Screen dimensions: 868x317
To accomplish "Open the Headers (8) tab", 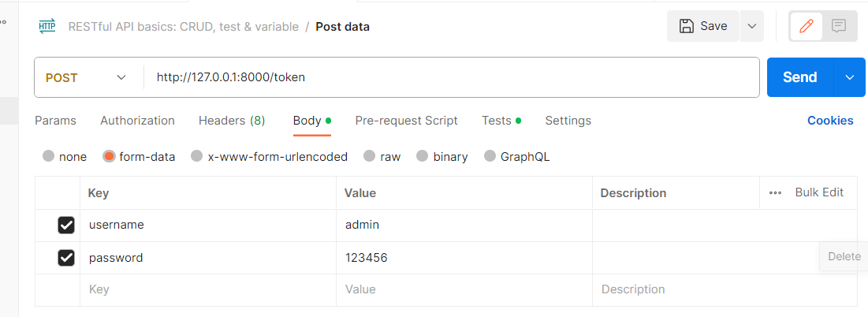I will (x=232, y=121).
